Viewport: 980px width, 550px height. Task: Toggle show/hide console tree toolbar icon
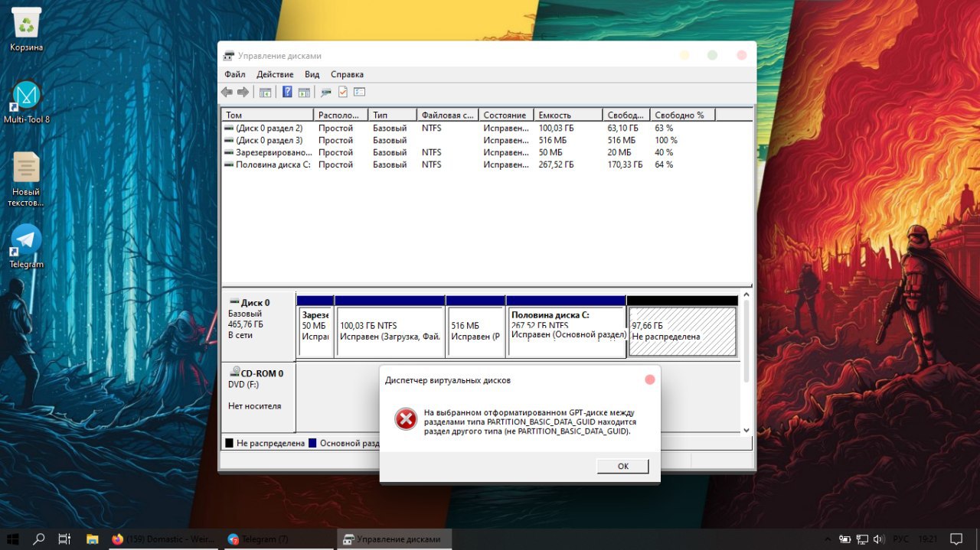coord(265,92)
